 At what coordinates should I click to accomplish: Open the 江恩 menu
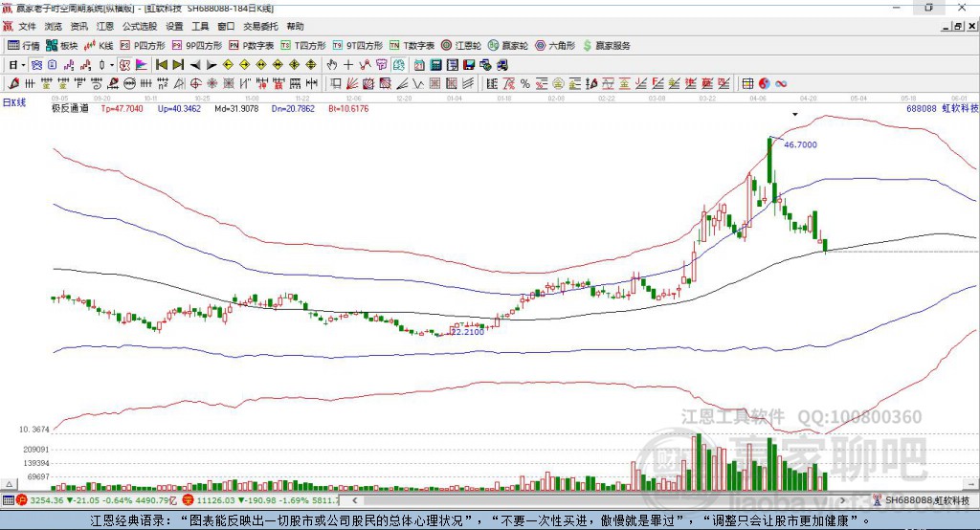pos(105,26)
